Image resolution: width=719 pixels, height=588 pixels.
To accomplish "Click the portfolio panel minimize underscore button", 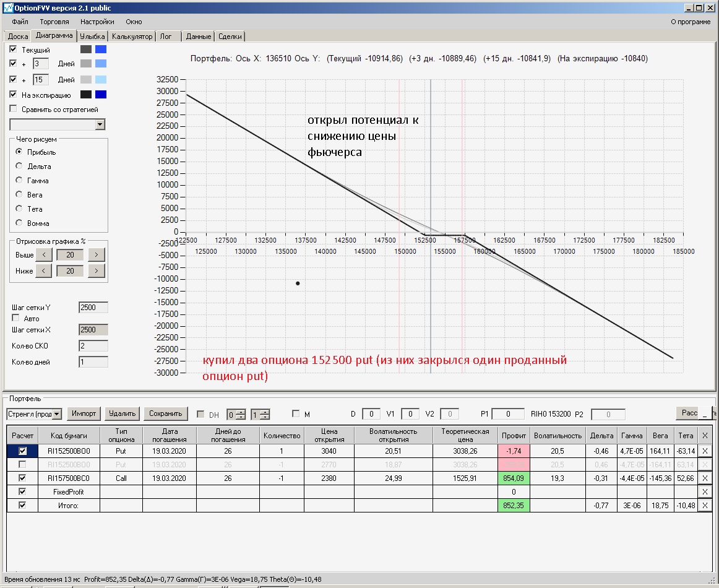I will (x=705, y=413).
